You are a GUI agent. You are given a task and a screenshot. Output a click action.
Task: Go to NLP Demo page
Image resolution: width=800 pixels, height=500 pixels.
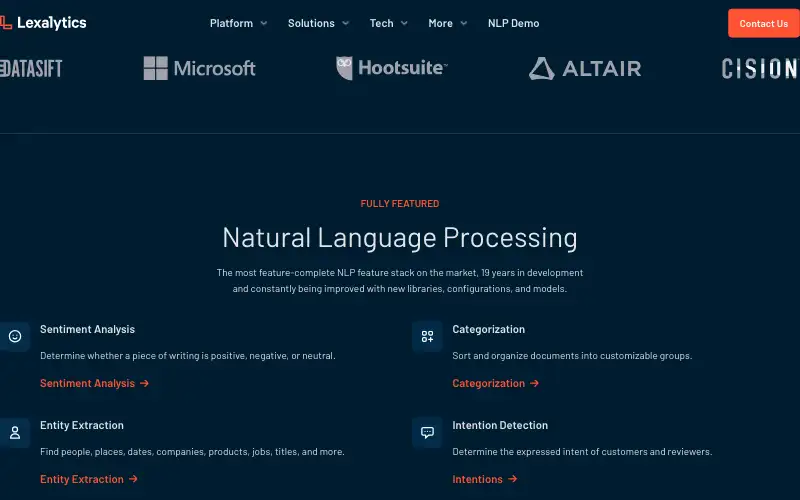[513, 23]
